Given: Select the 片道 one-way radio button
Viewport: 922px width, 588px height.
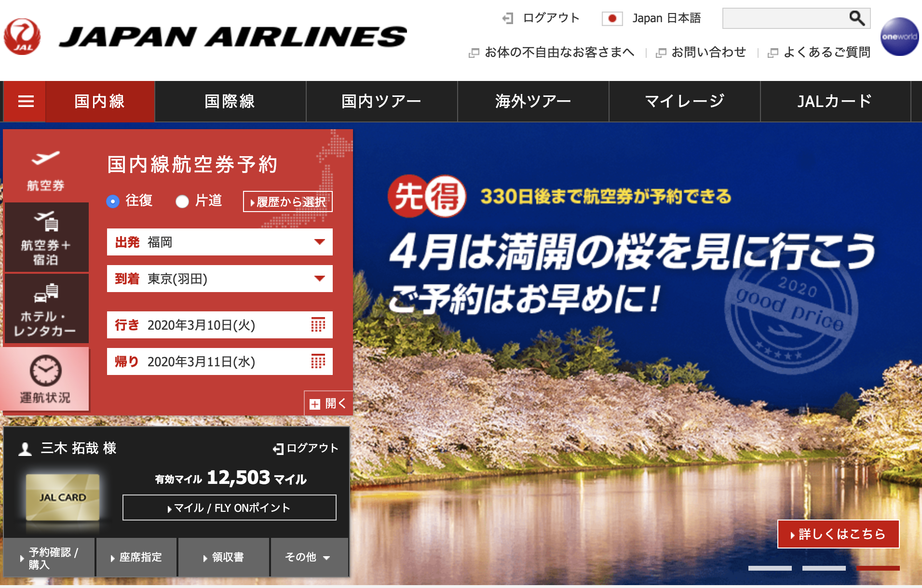Looking at the screenshot, I should click(182, 201).
